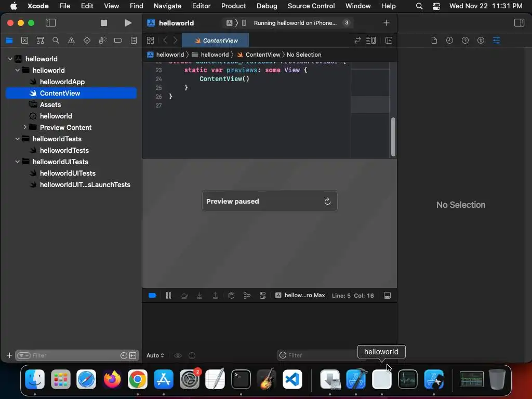Hide the navigator sidebar
The height and width of the screenshot is (399, 532).
(50, 23)
